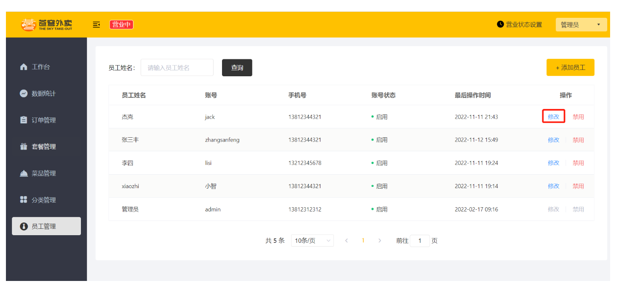Click the account cell jack
Screen dimensions: 644x289
pos(210,117)
